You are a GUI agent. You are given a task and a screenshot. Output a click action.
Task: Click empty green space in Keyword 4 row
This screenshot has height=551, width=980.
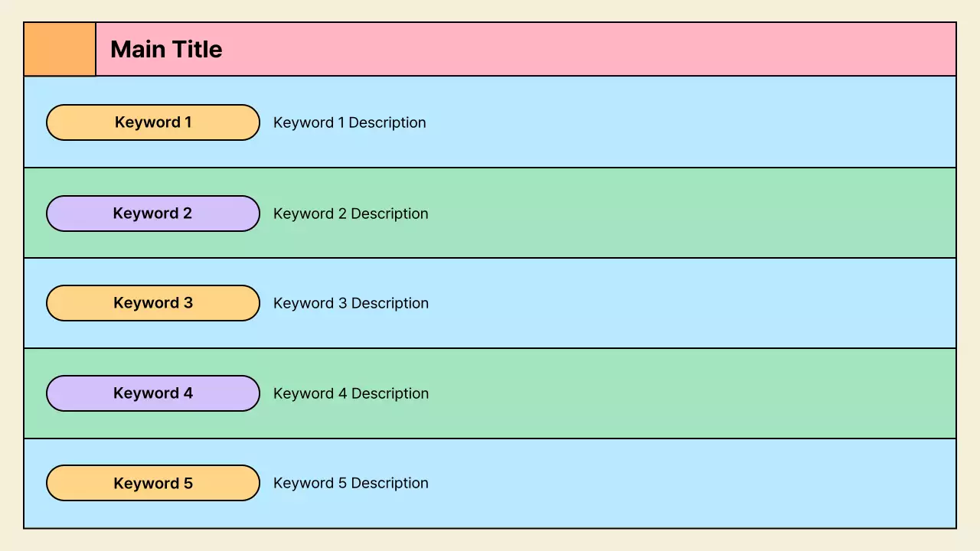click(689, 393)
